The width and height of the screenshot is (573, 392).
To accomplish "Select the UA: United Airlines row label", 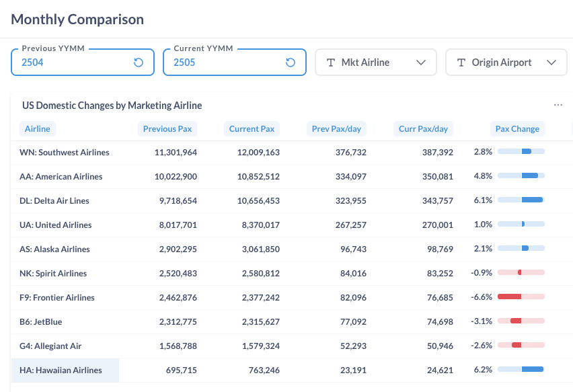I will pos(56,225).
